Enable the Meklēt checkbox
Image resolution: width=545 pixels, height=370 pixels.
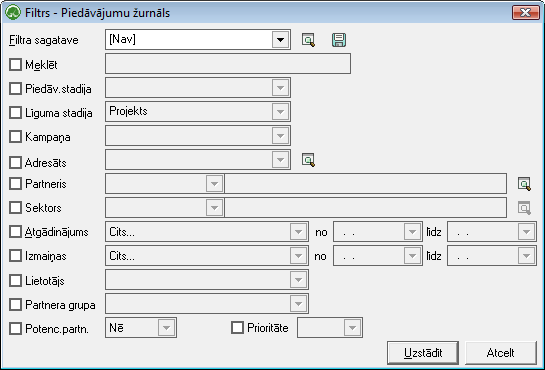point(15,65)
